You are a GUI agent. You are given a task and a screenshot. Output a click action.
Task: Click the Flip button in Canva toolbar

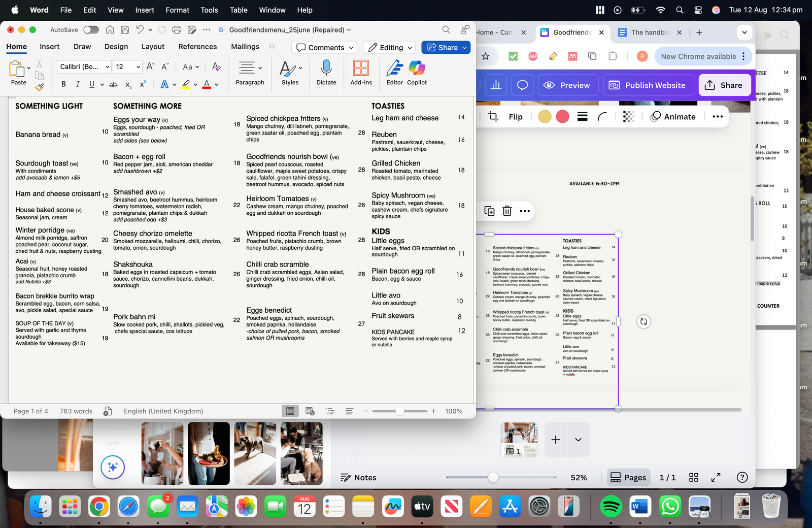(x=516, y=117)
